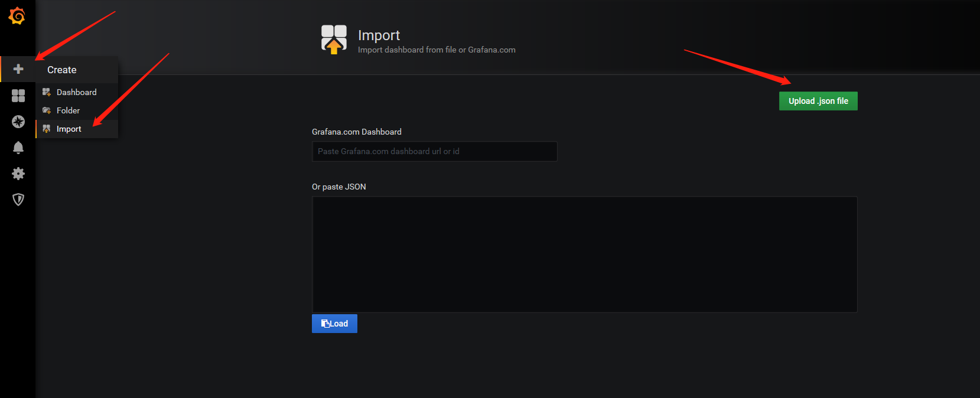This screenshot has width=980, height=398.
Task: Click the blue Load button
Action: 334,324
